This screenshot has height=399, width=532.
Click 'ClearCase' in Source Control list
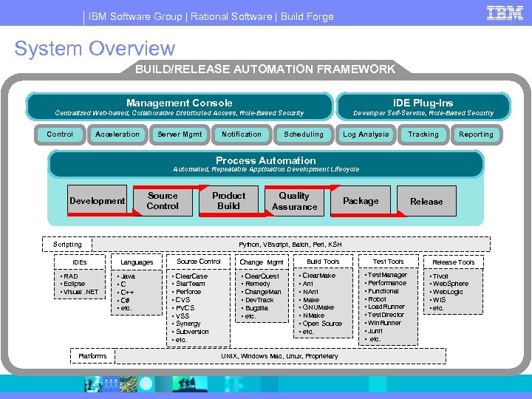[191, 276]
